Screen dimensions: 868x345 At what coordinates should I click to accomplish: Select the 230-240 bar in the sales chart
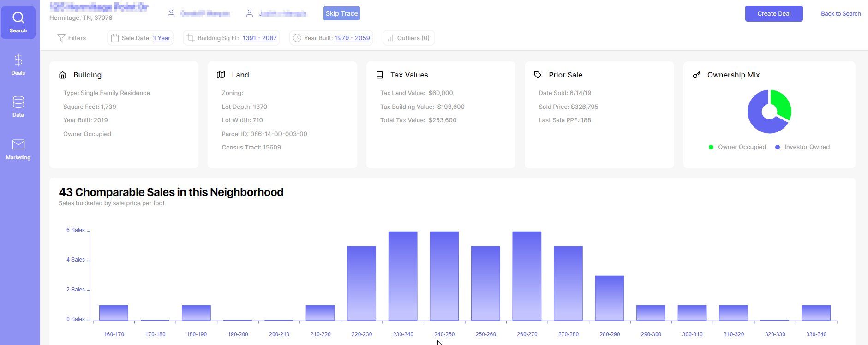(x=403, y=276)
